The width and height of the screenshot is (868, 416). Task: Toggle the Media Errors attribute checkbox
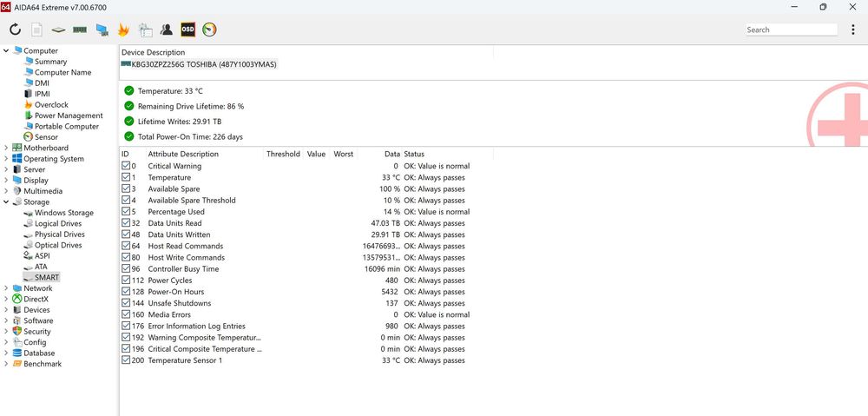(127, 315)
